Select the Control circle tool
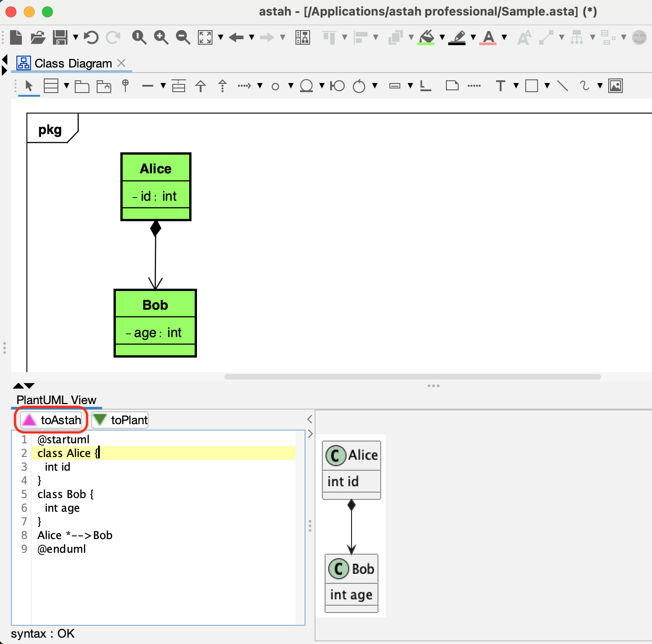Viewport: 652px width, 644px height. [359, 86]
